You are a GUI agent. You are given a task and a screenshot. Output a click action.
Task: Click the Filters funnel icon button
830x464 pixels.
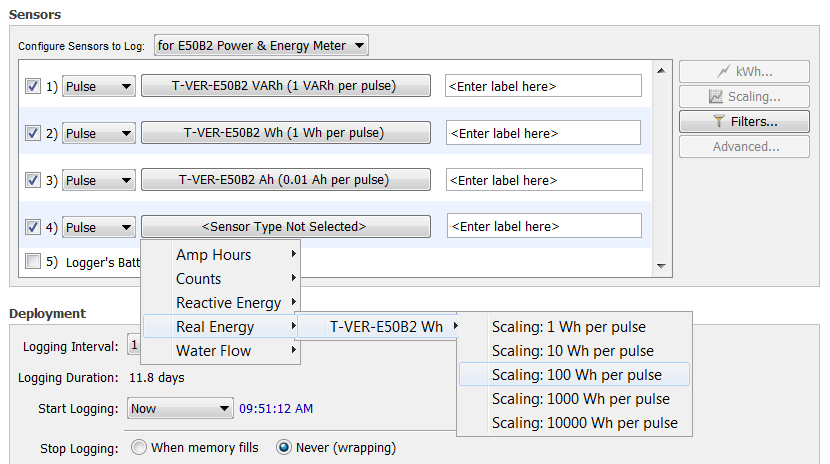pyautogui.click(x=744, y=122)
